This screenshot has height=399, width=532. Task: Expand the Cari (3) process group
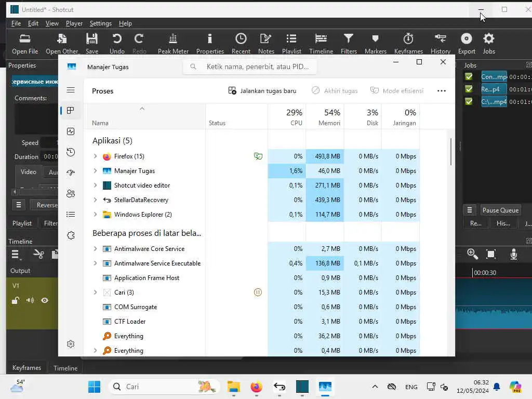[96, 292]
